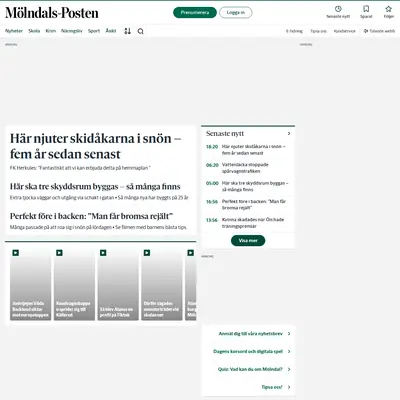This screenshot has width=400, height=400.
Task: Open the Krim menu item
Action: 51,31
